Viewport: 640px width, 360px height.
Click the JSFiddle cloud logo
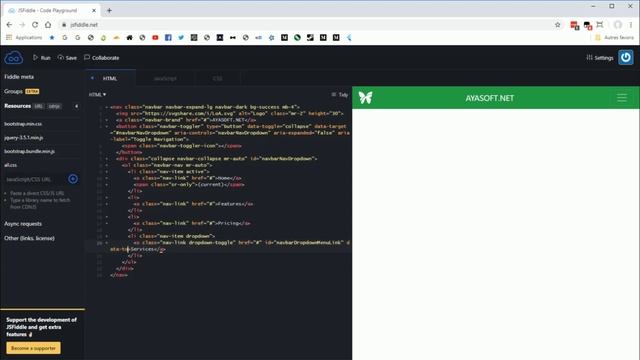click(13, 58)
